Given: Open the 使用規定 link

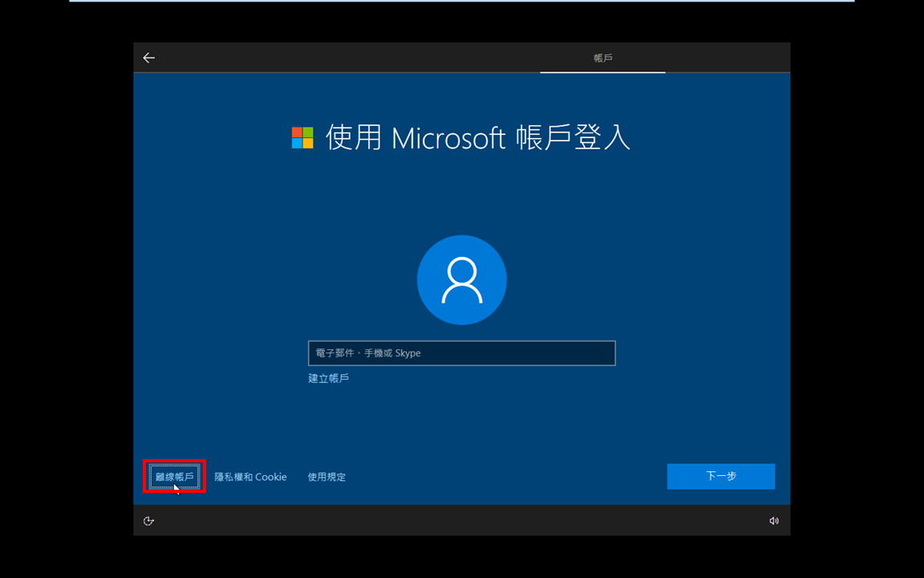Looking at the screenshot, I should point(326,477).
